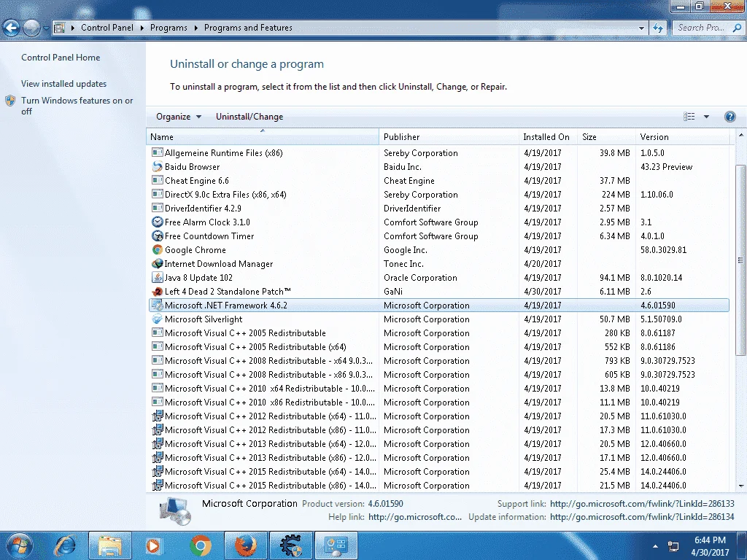The height and width of the screenshot is (560, 747).
Task: Open Control Panel Home link
Action: (61, 58)
